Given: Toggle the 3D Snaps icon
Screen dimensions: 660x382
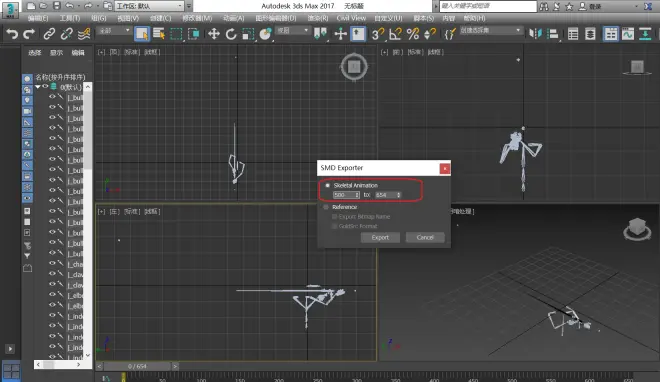Looking at the screenshot, I should pyautogui.click(x=378, y=34).
